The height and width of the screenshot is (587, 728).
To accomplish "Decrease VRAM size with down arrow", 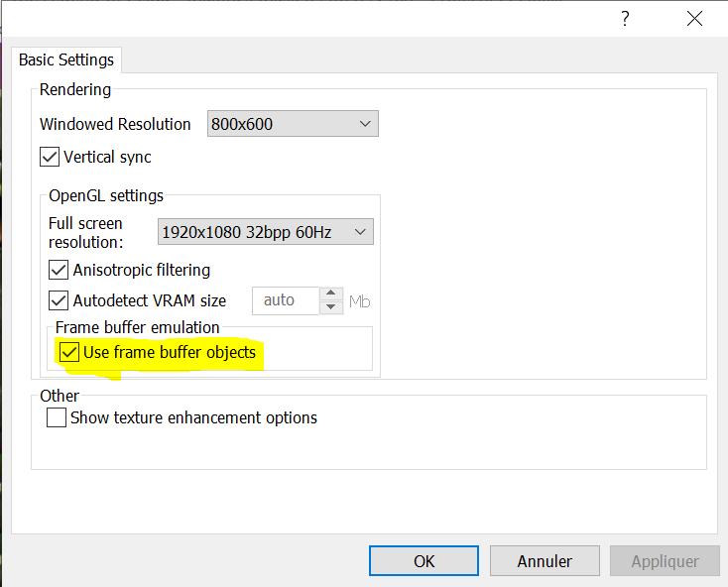I will point(333,307).
